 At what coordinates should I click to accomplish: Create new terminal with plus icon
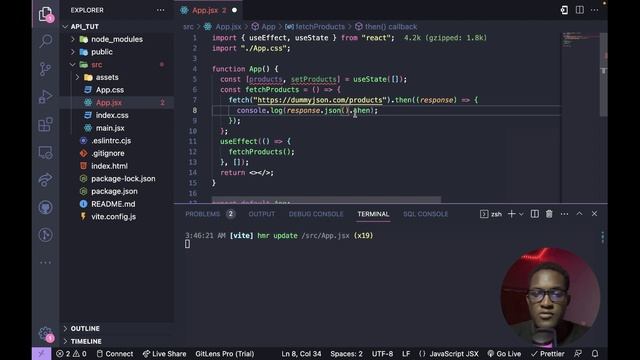coord(511,214)
